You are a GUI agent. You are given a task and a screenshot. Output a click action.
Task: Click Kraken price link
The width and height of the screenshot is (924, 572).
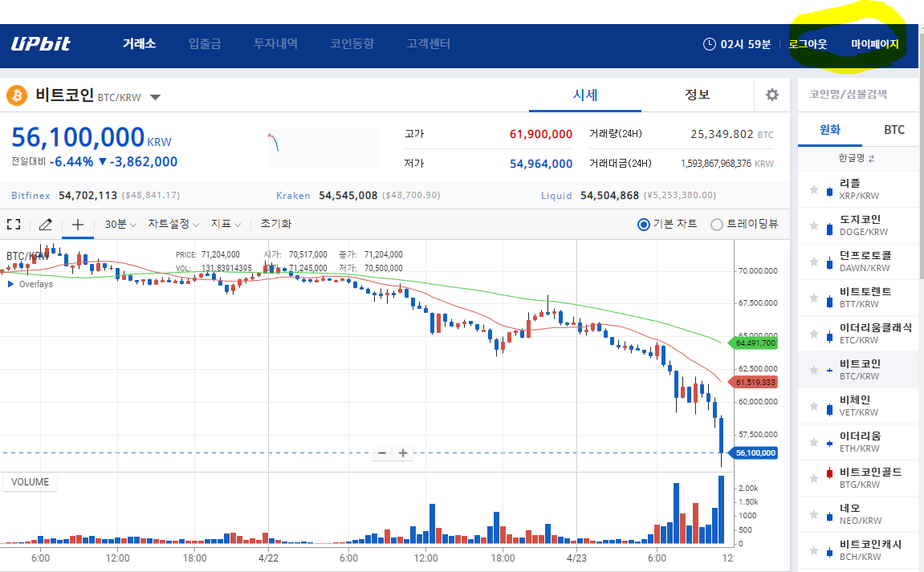[x=358, y=196]
